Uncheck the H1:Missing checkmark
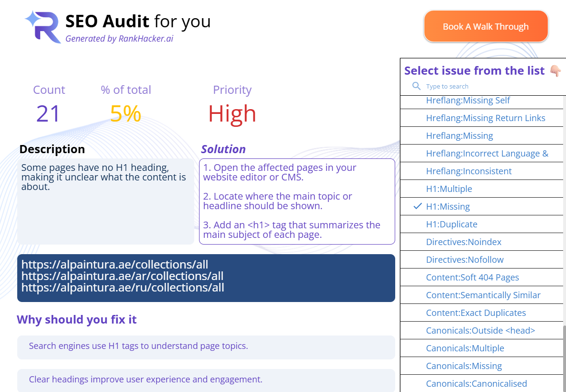Screen dimensions: 566x392 [417, 206]
